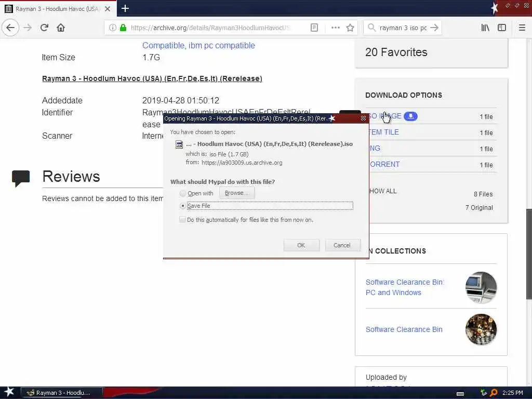Click Cancel in the download dialog
Viewport: 532px width, 399px height.
click(x=342, y=245)
